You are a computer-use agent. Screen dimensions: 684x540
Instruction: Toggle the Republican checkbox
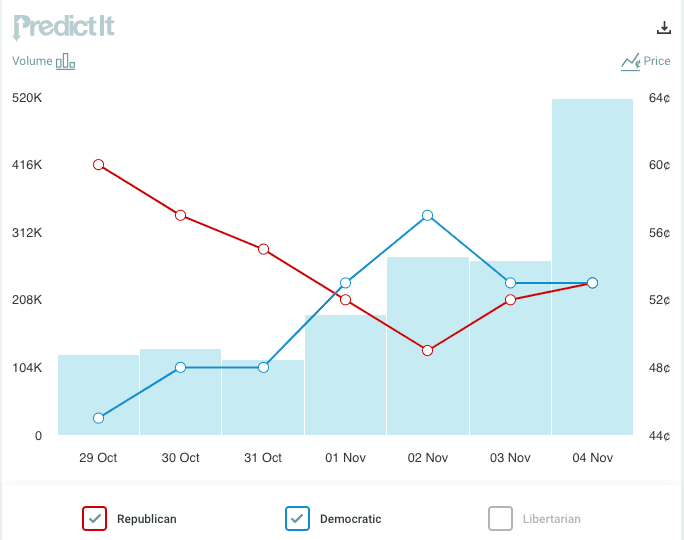(x=95, y=518)
